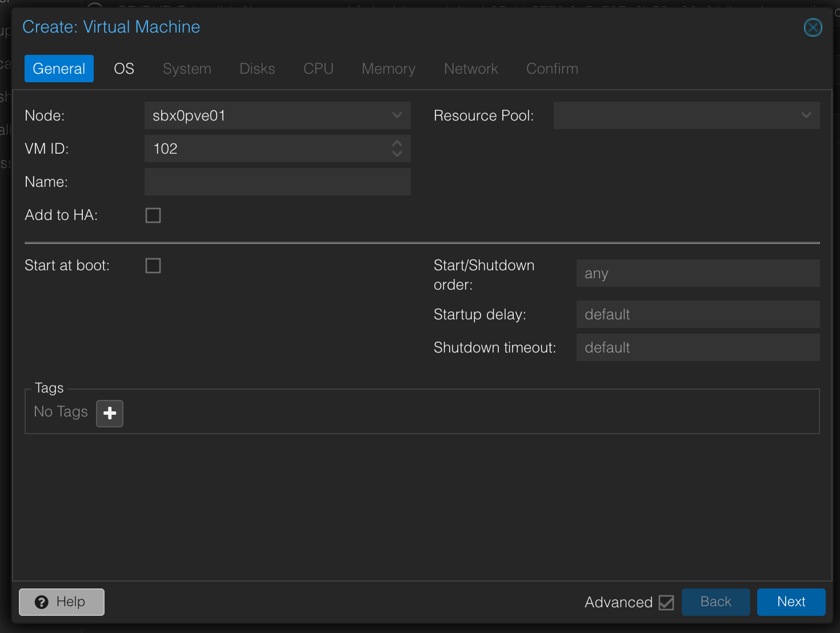Enable Start at boot option
The width and height of the screenshot is (840, 633).
click(x=153, y=265)
